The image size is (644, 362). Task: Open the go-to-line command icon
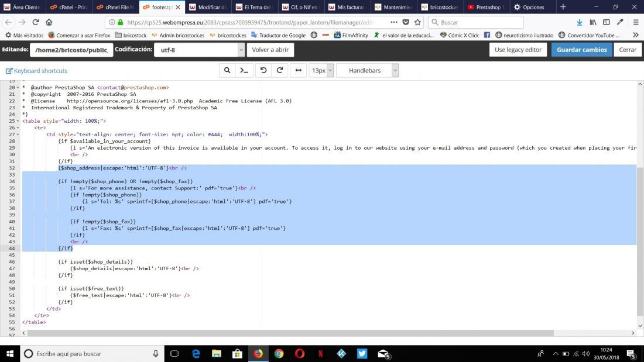[x=244, y=71]
